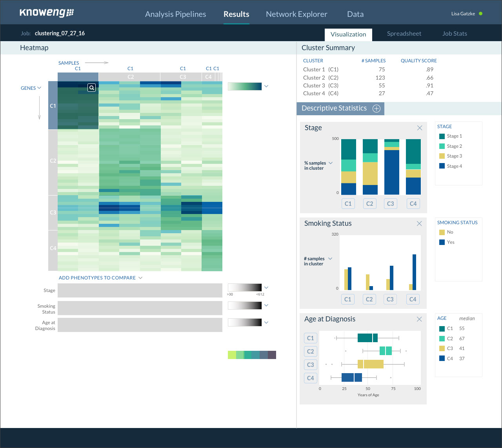Expand the GENES dropdown

tap(31, 88)
